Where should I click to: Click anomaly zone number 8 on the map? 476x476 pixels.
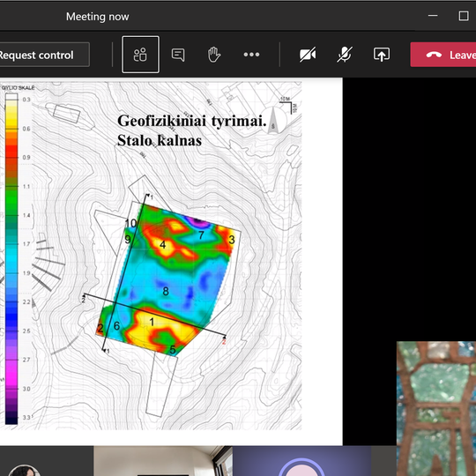click(x=166, y=291)
